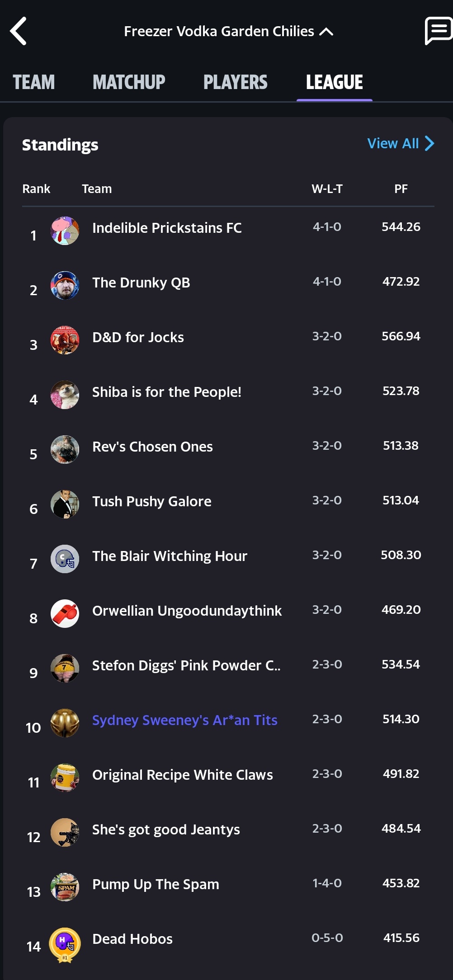Select the LEAGUE tab
The height and width of the screenshot is (980, 453).
334,82
